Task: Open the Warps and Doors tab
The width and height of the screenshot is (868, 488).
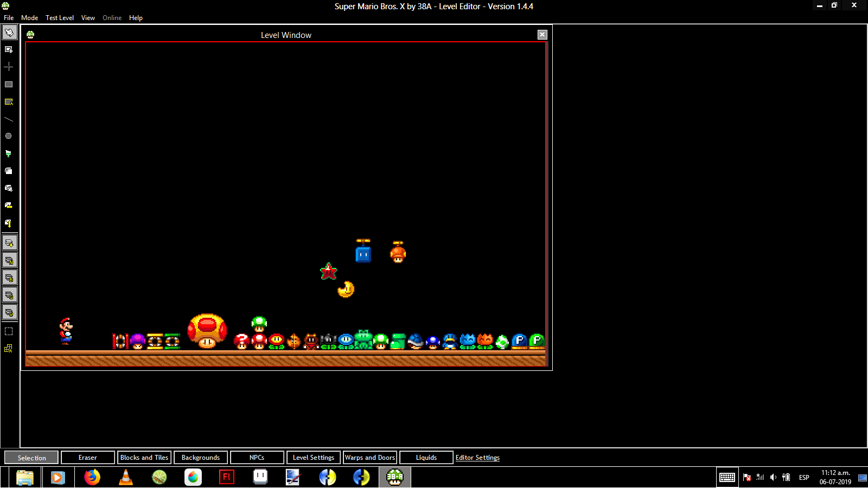Action: click(370, 458)
